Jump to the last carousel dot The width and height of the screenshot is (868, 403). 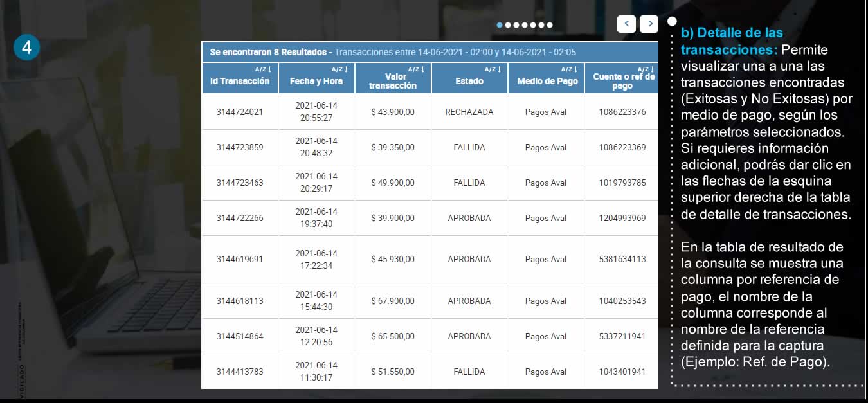pos(550,25)
